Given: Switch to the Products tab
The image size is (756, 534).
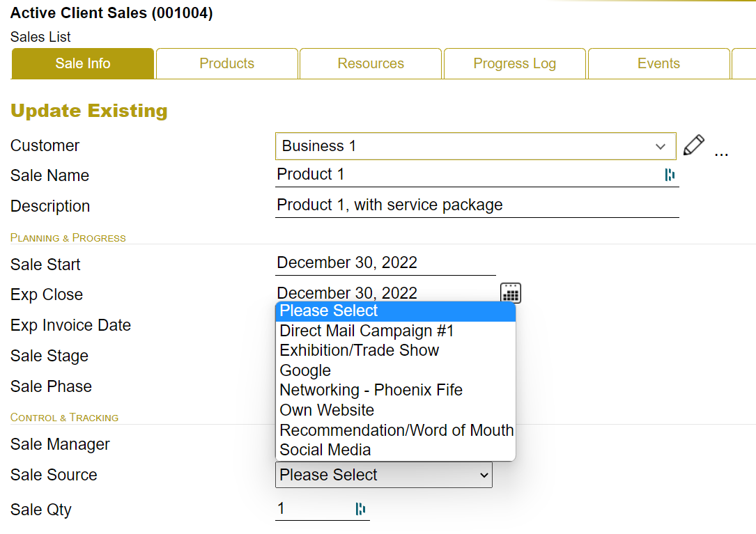Looking at the screenshot, I should [x=227, y=63].
